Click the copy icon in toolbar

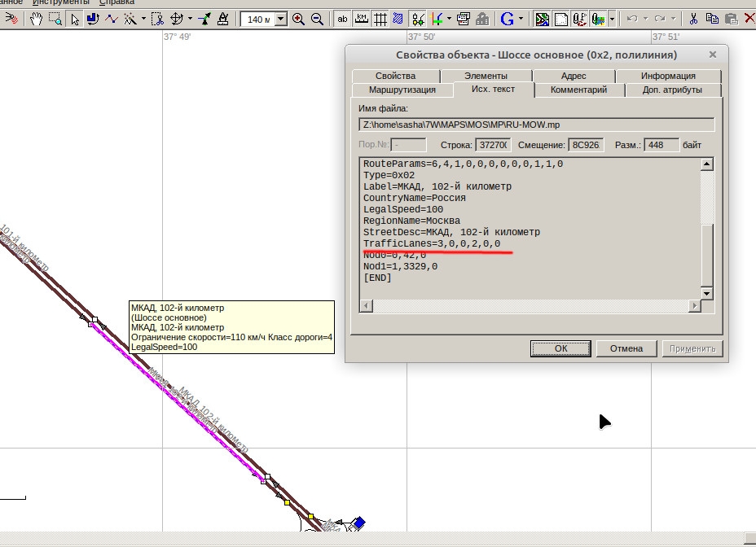pos(712,19)
